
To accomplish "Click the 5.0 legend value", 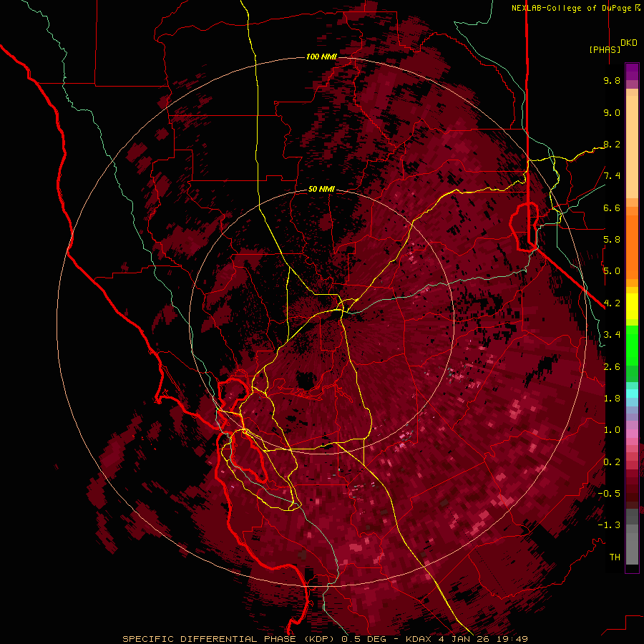I will pos(612,271).
